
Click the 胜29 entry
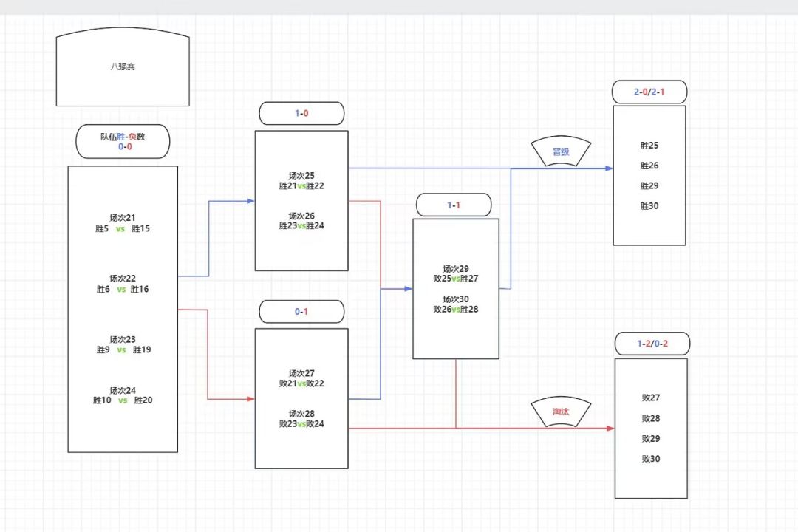coord(649,185)
